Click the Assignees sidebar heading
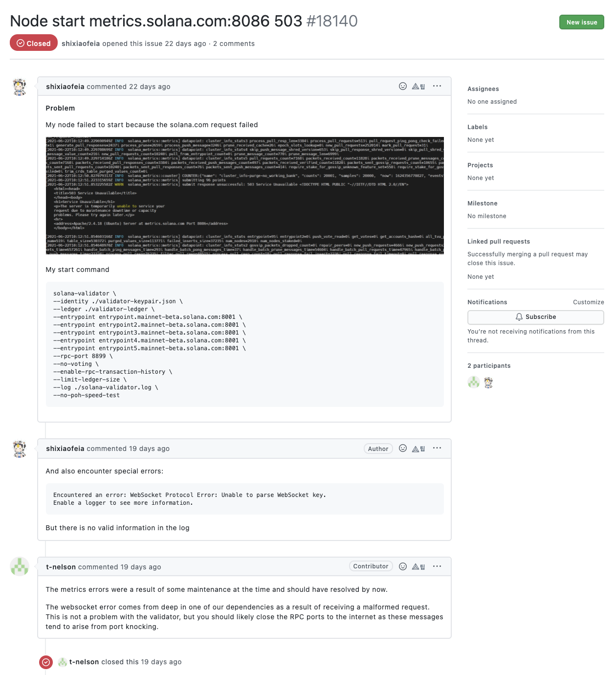Screen dimensions: 616x675 coord(483,89)
